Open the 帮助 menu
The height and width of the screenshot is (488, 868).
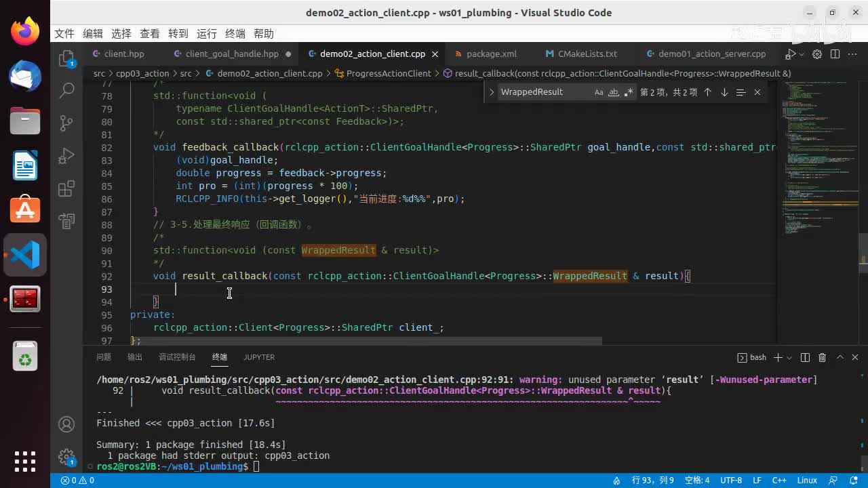264,34
